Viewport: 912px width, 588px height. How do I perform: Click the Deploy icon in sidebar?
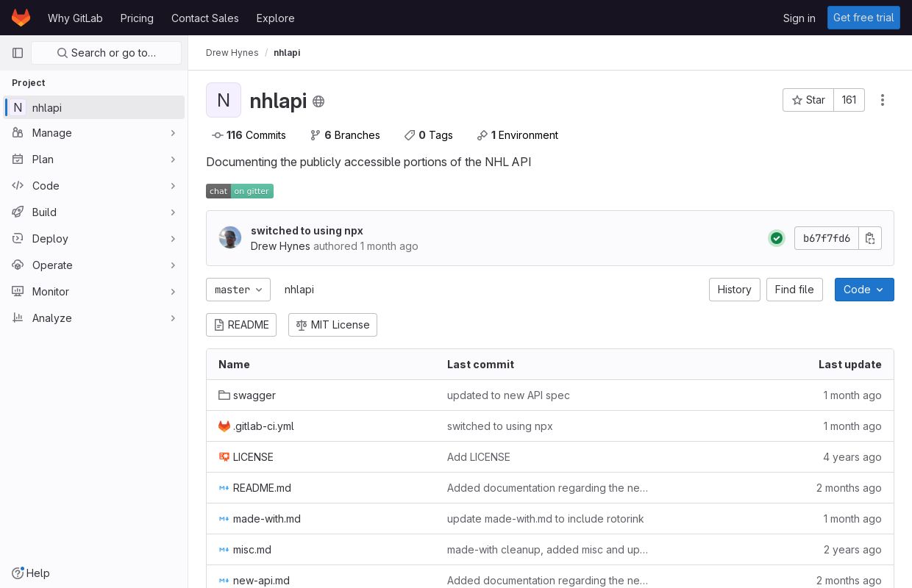pos(18,239)
